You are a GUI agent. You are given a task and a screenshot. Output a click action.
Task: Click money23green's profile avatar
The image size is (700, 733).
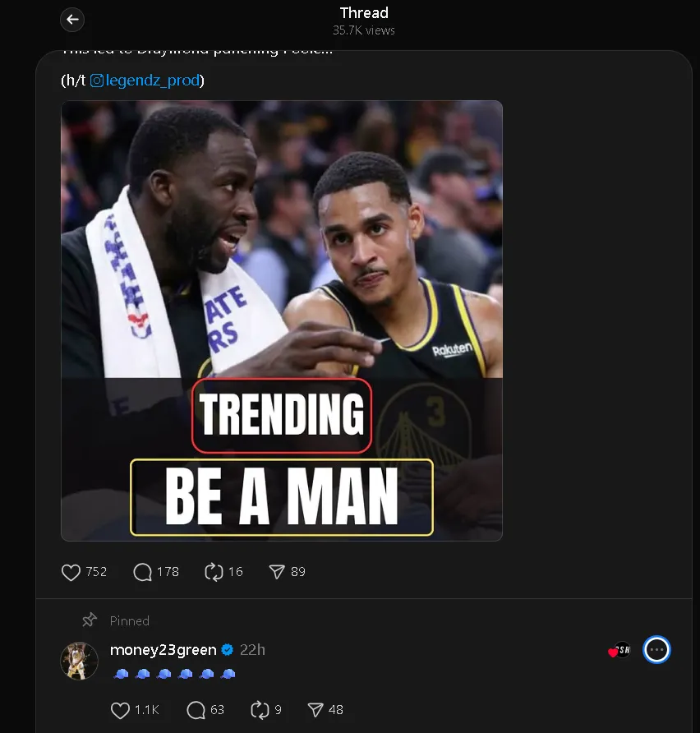click(80, 661)
